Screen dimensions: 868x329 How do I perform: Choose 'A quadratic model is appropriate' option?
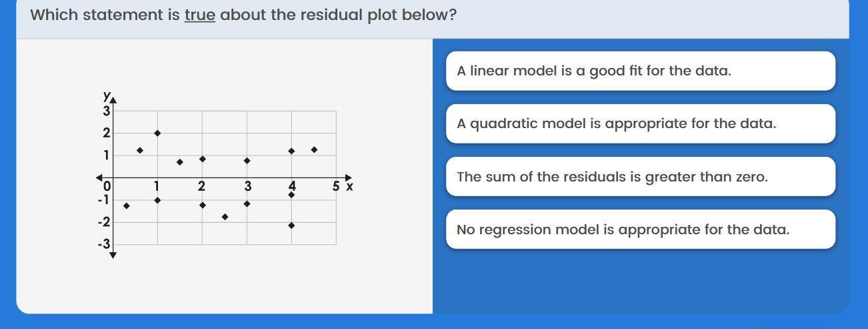(640, 123)
